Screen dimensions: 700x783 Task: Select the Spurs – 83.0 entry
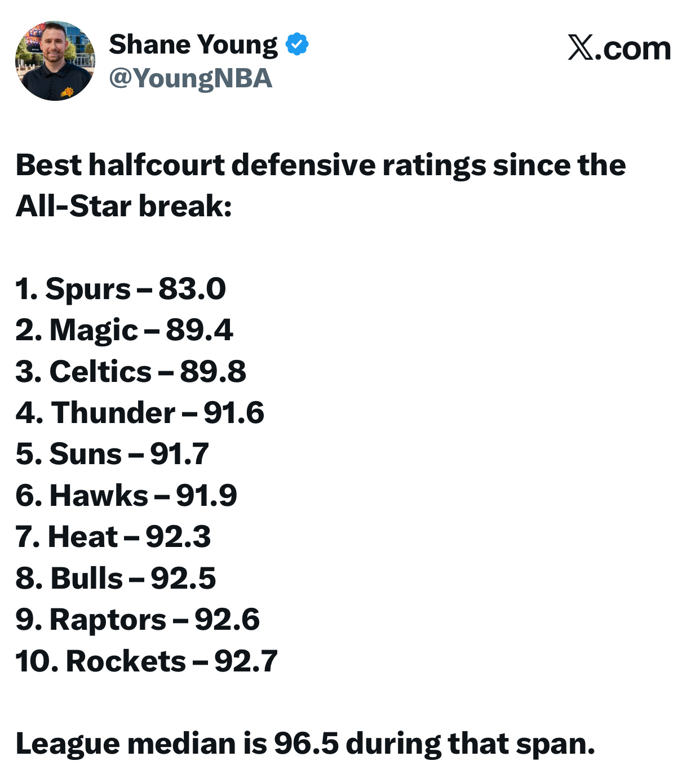(x=121, y=289)
